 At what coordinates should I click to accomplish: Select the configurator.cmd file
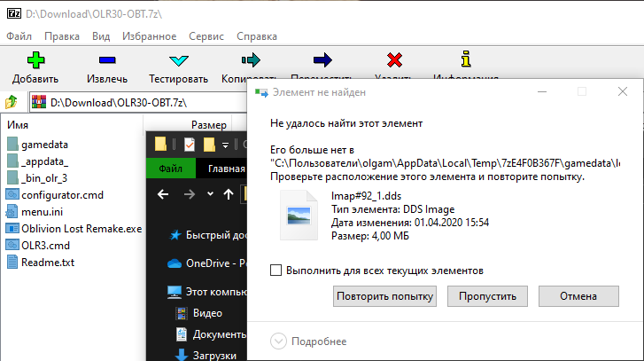tap(55, 195)
